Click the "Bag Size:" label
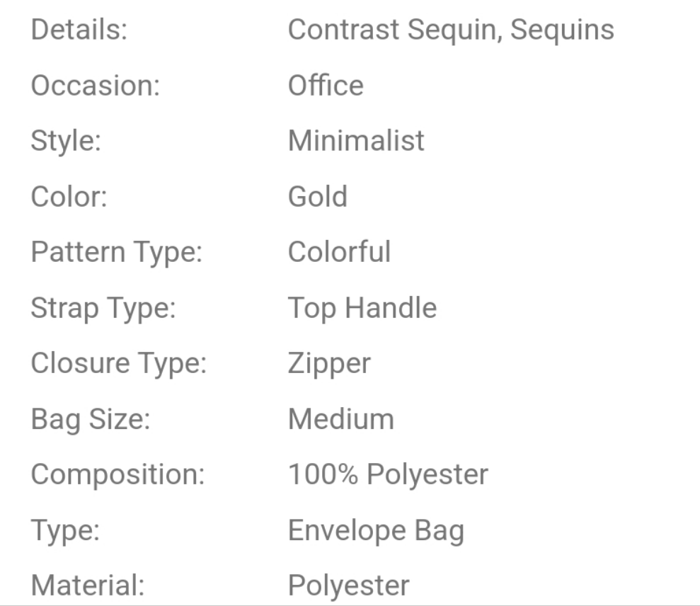The width and height of the screenshot is (700, 606). click(x=91, y=419)
